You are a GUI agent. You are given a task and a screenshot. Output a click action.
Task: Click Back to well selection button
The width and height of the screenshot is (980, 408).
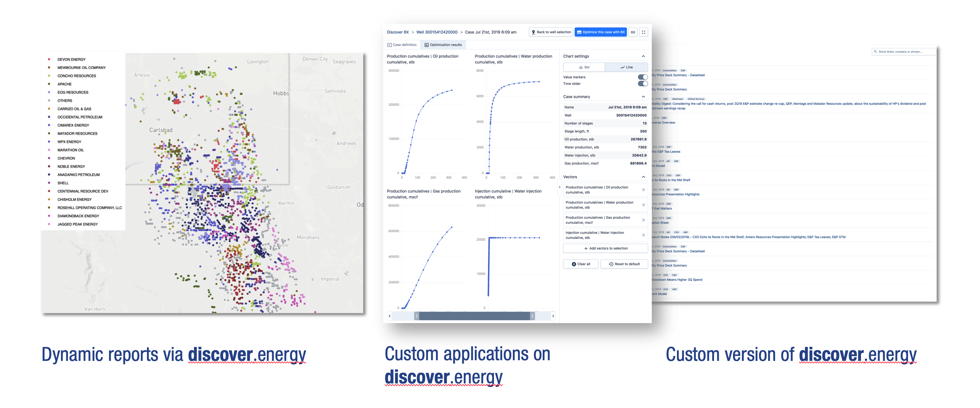click(551, 32)
